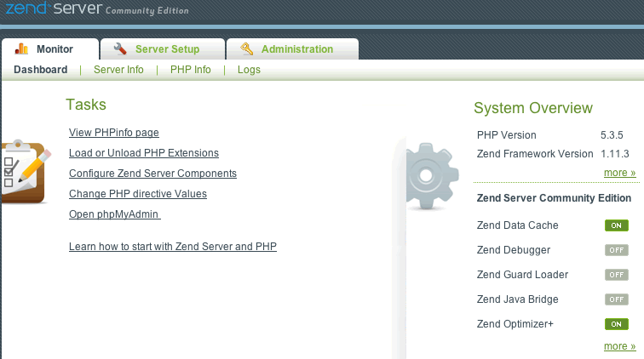Toggle the Zend Data Cache ON switch

pos(617,225)
